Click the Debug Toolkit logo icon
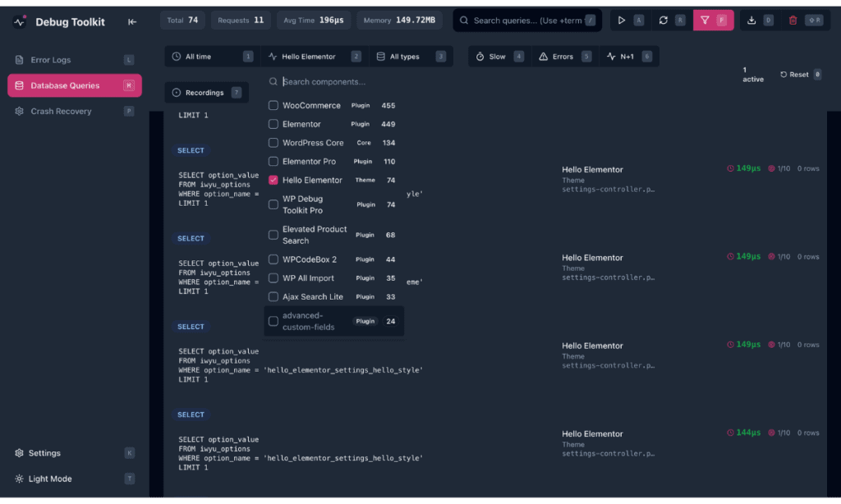This screenshot has height=504, width=841. click(20, 22)
